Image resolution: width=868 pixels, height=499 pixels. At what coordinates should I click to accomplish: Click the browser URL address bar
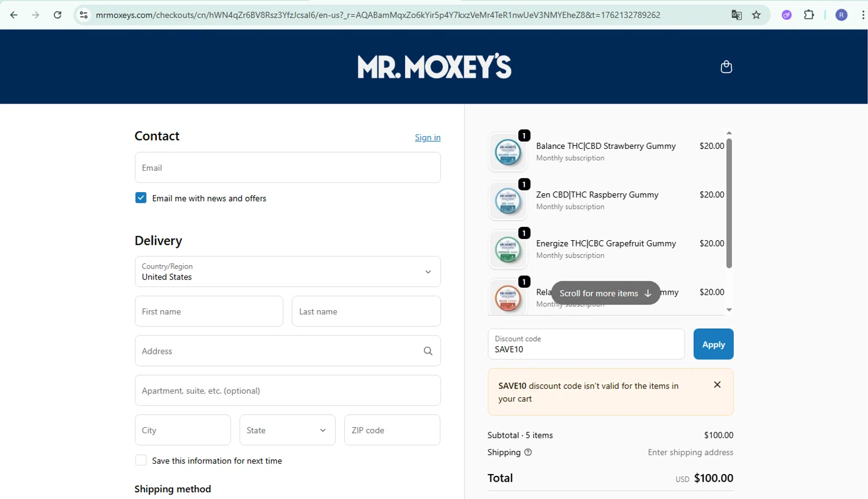[x=378, y=15]
